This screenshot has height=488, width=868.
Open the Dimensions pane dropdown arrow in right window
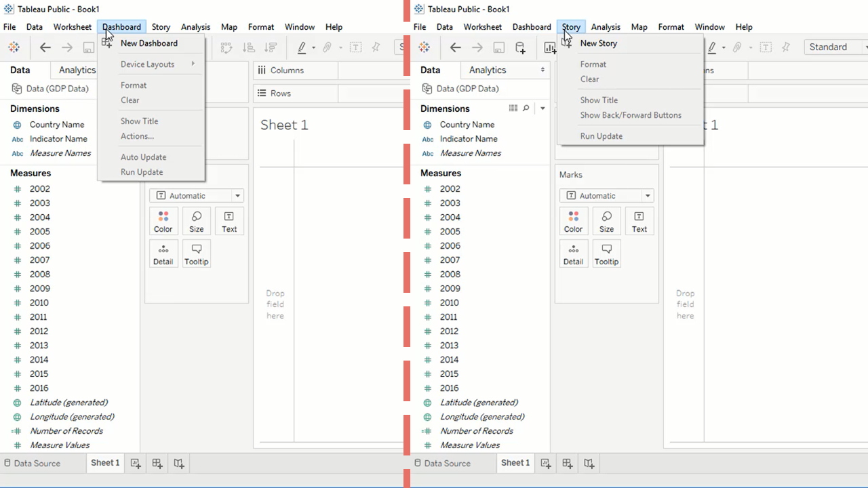(542, 108)
